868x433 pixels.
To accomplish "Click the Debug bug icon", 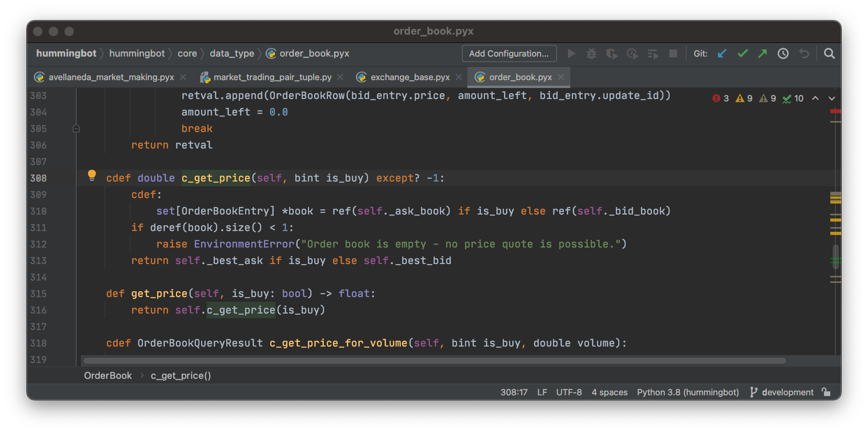I will (591, 53).
